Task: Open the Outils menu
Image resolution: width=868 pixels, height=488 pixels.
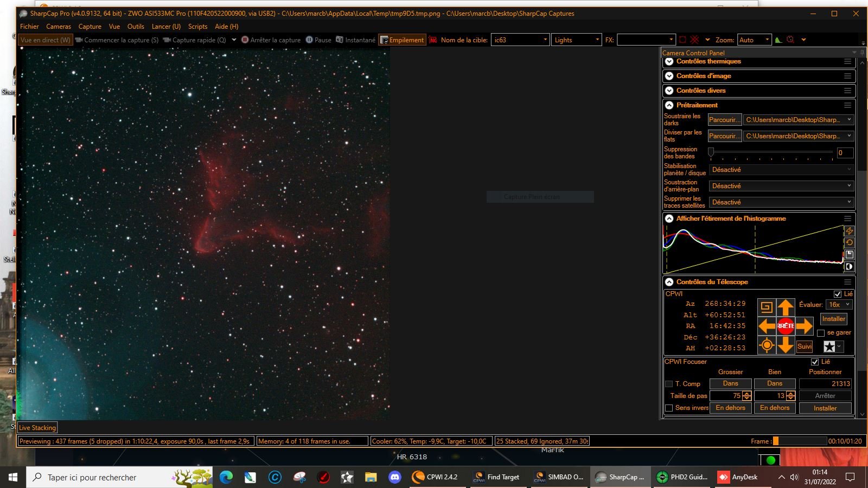Action: (x=136, y=26)
